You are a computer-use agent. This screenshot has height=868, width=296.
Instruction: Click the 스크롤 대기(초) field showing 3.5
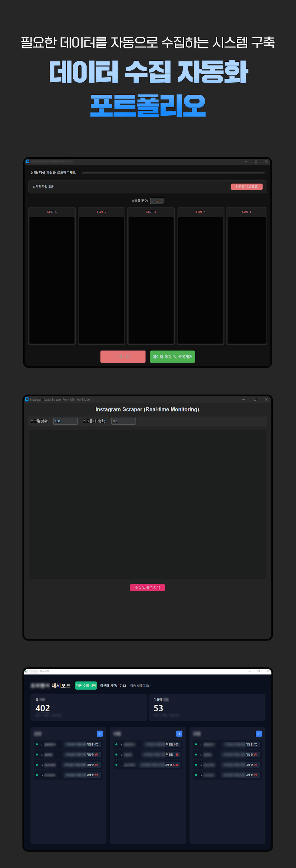[x=123, y=421]
